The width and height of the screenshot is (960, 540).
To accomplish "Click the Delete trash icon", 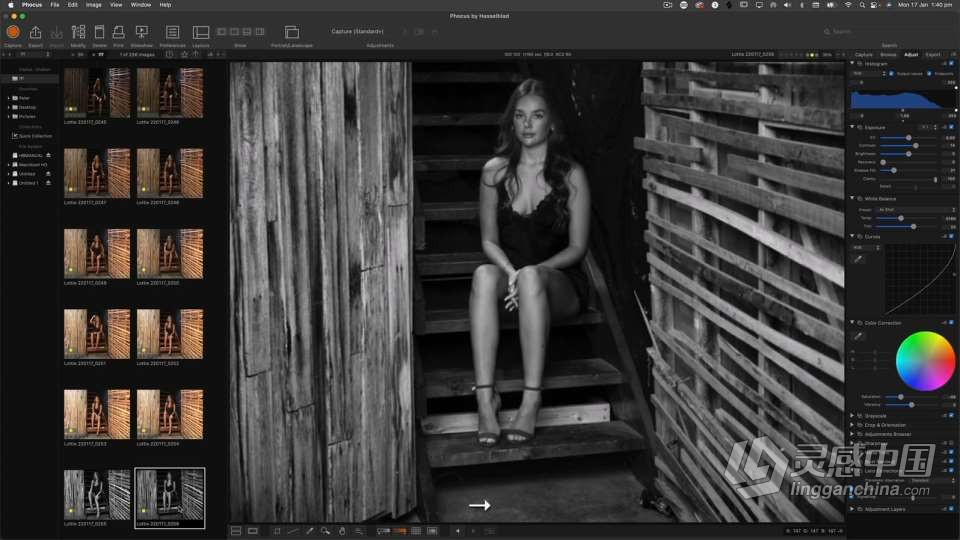I will point(99,33).
